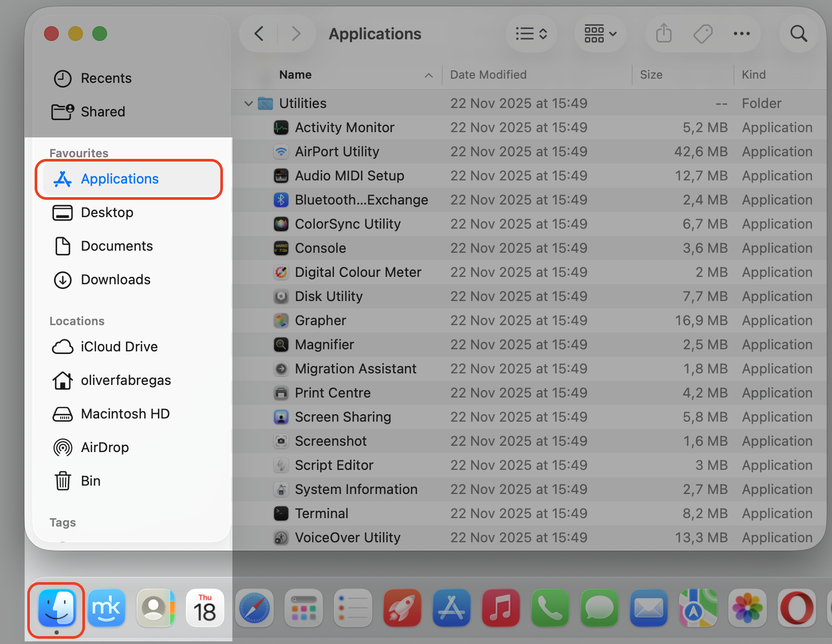Open iCloud Drive location

pos(129,347)
